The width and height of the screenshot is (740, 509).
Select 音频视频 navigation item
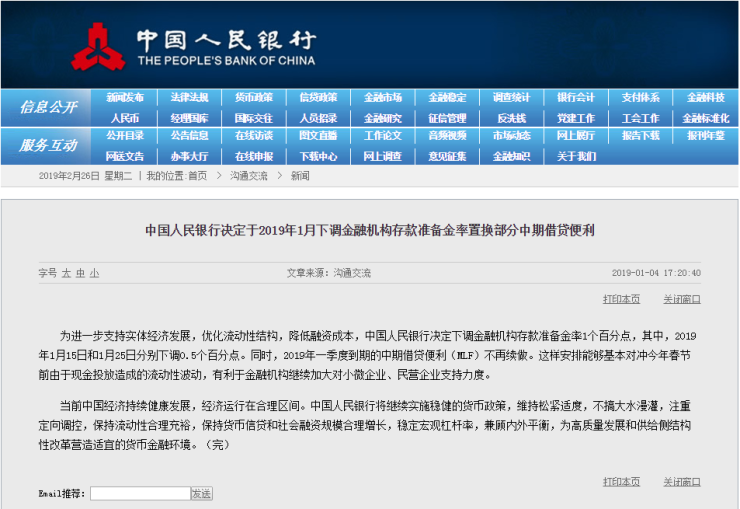(x=447, y=136)
